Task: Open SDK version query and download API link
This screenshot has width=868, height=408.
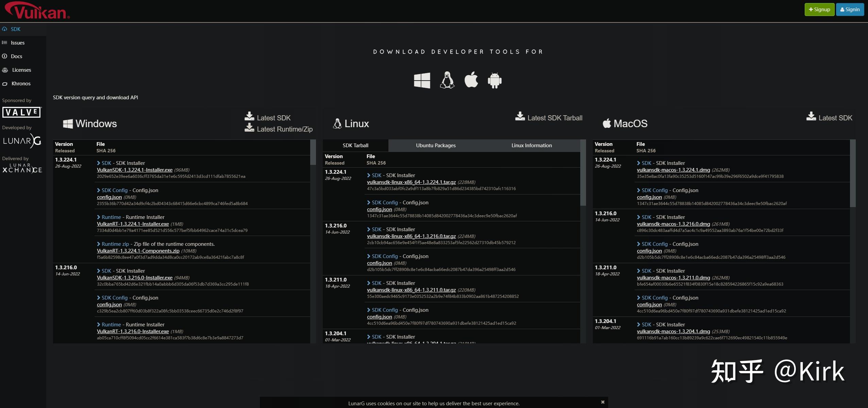Action: click(95, 98)
